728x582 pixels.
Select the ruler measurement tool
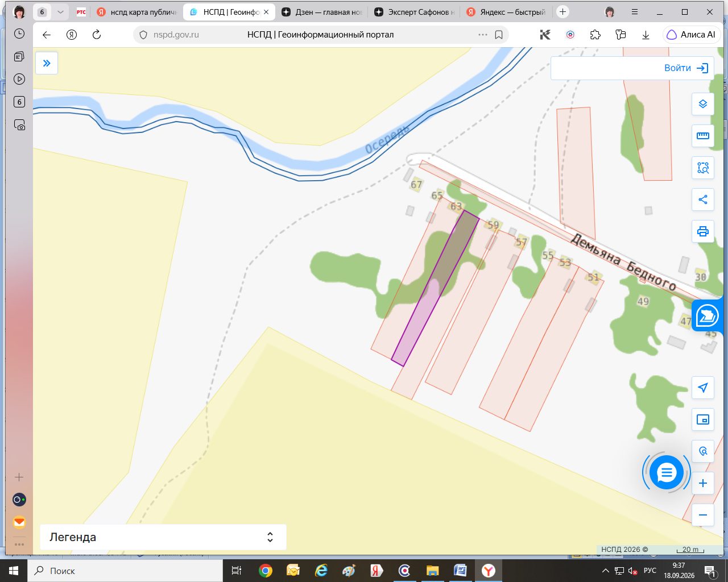click(703, 136)
